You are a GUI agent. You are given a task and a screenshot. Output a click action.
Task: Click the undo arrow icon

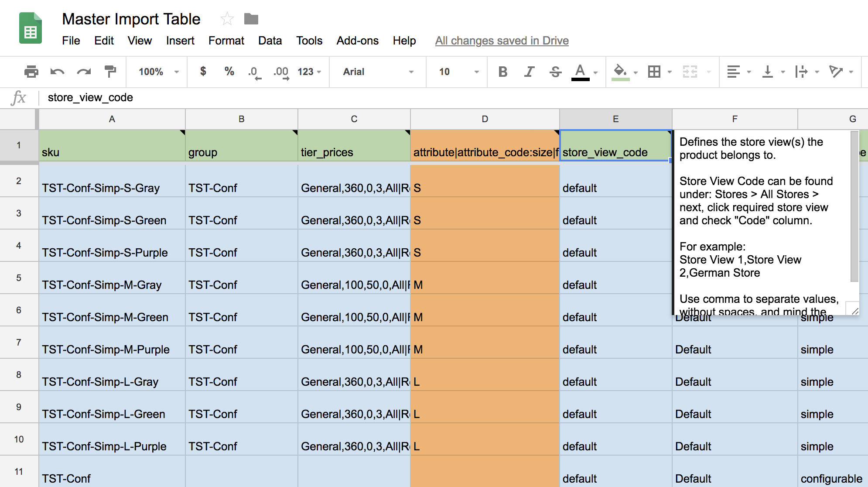pos(57,72)
